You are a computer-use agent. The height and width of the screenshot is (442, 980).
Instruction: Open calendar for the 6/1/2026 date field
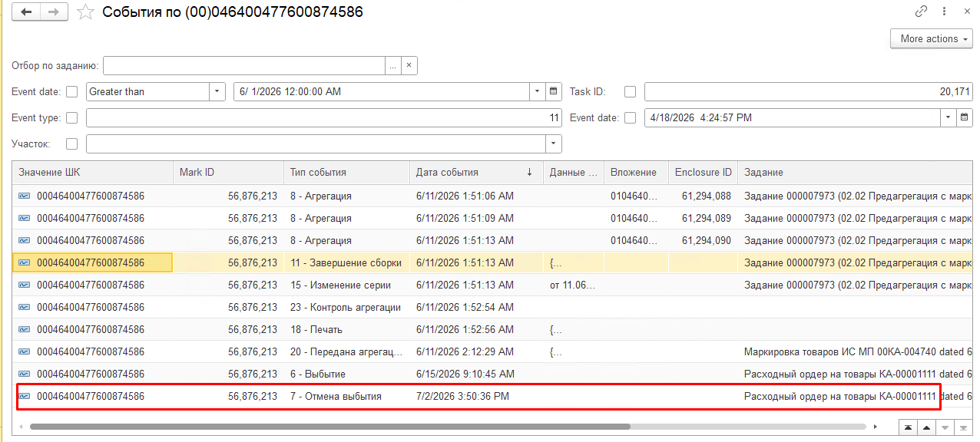point(554,92)
